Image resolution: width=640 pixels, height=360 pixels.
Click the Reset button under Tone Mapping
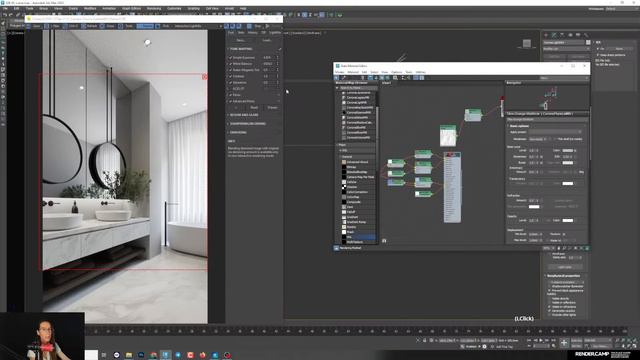(254, 108)
